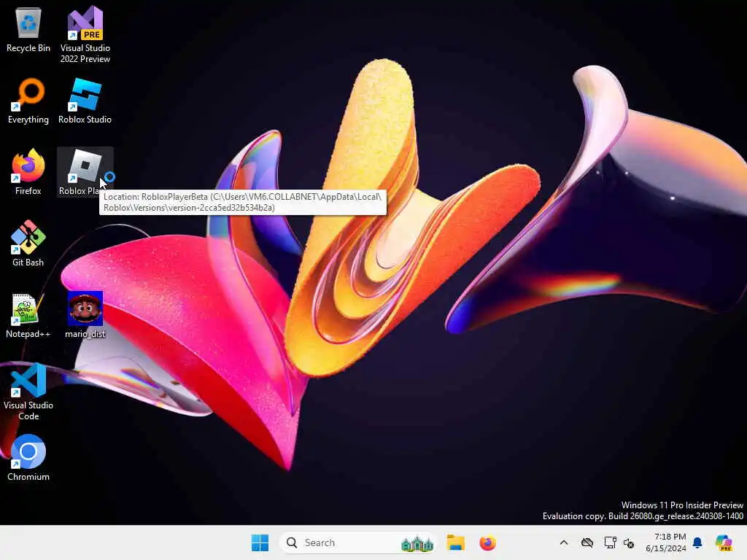
Task: Select the Git Bash shortcut
Action: [28, 244]
